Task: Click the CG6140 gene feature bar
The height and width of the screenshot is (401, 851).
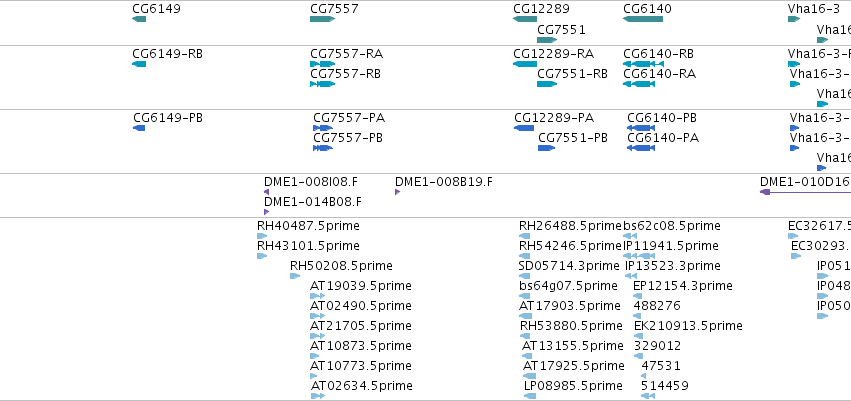Action: pyautogui.click(x=643, y=19)
